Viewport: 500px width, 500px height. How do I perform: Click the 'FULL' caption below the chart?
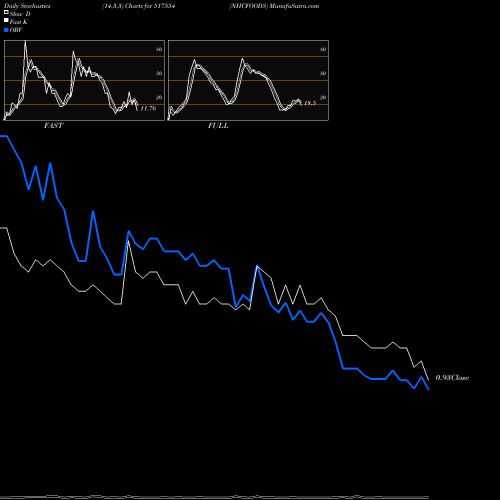218,126
